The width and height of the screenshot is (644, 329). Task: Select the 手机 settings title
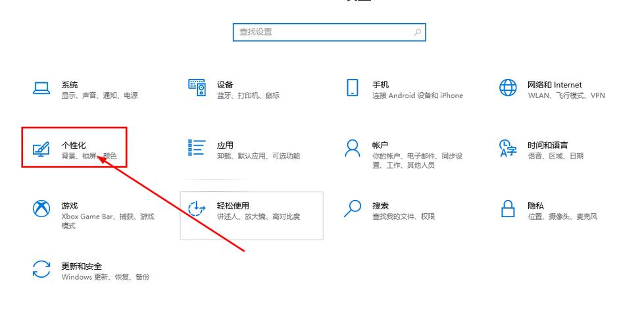pos(380,85)
